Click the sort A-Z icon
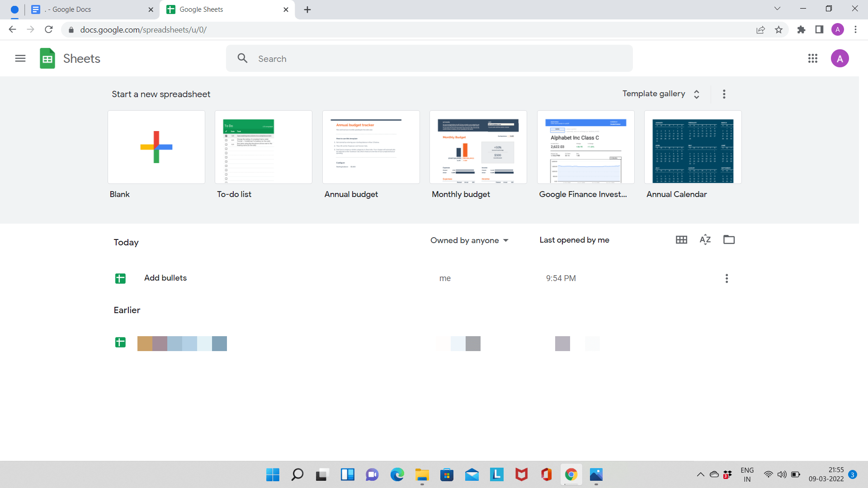Viewport: 868px width, 488px height. pos(705,239)
